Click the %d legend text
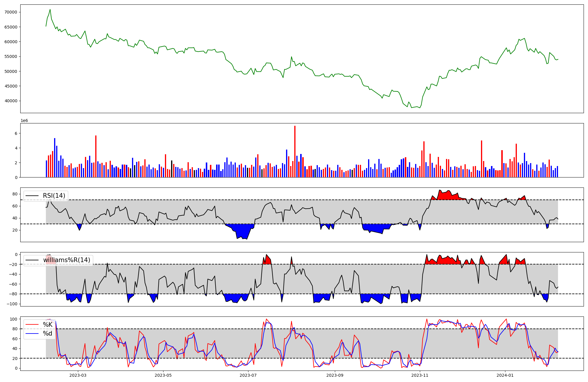 pyautogui.click(x=48, y=334)
